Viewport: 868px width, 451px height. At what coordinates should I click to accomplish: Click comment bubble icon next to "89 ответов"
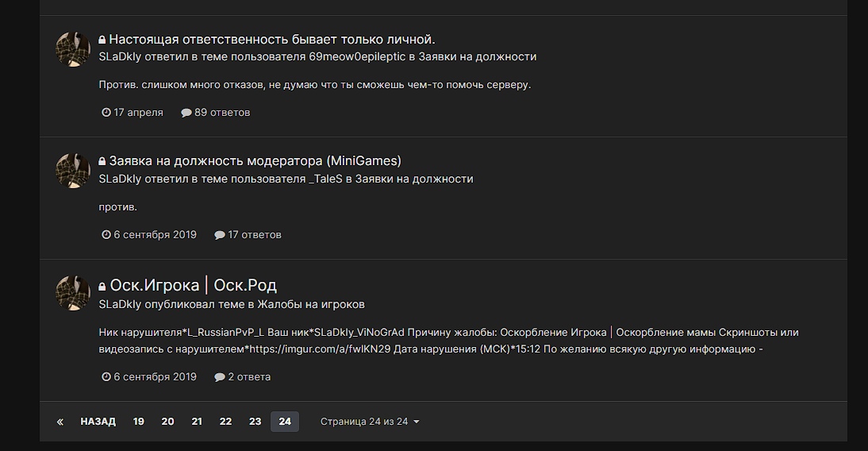click(186, 113)
